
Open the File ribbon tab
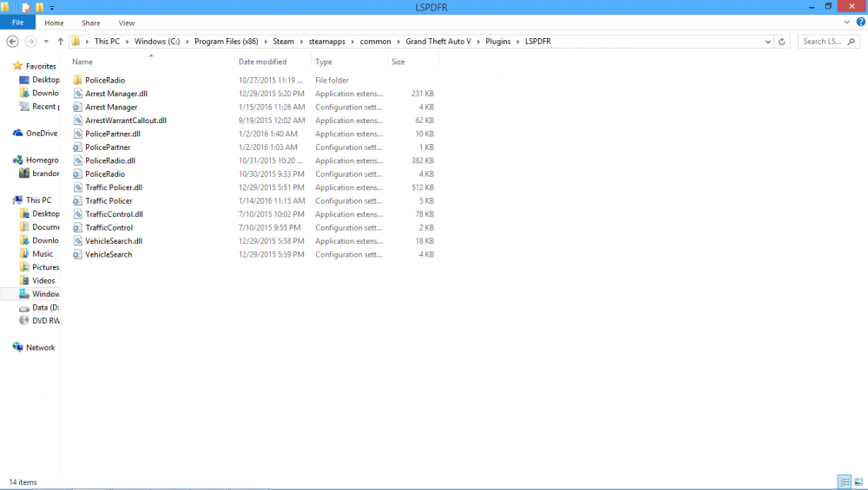point(17,23)
